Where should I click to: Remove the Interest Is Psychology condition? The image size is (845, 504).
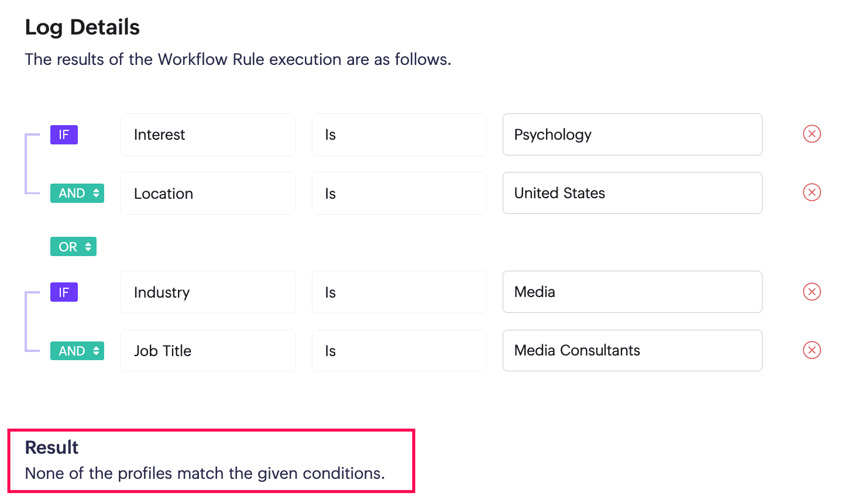(812, 134)
